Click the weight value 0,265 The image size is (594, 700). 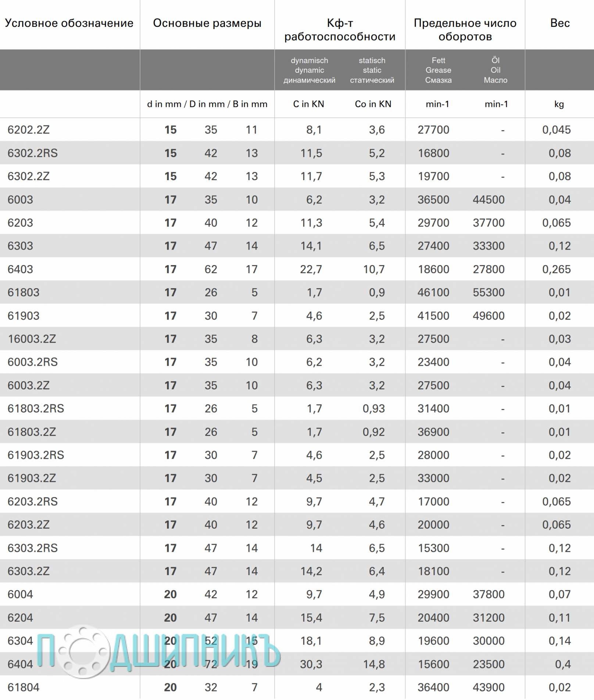tap(557, 269)
